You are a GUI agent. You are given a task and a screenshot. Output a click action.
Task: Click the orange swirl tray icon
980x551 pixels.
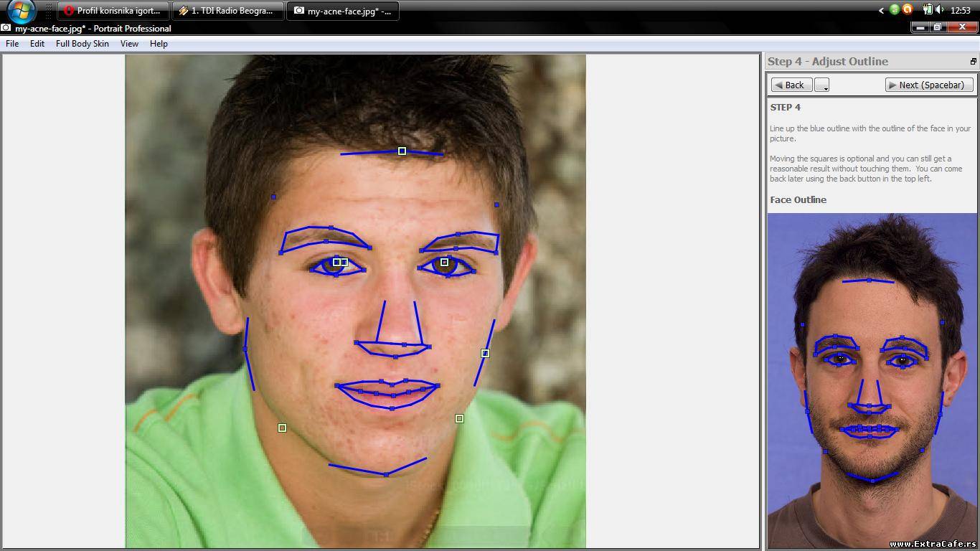908,10
